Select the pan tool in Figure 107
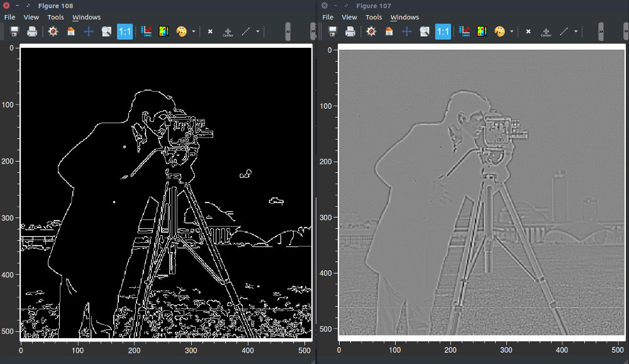 (407, 31)
